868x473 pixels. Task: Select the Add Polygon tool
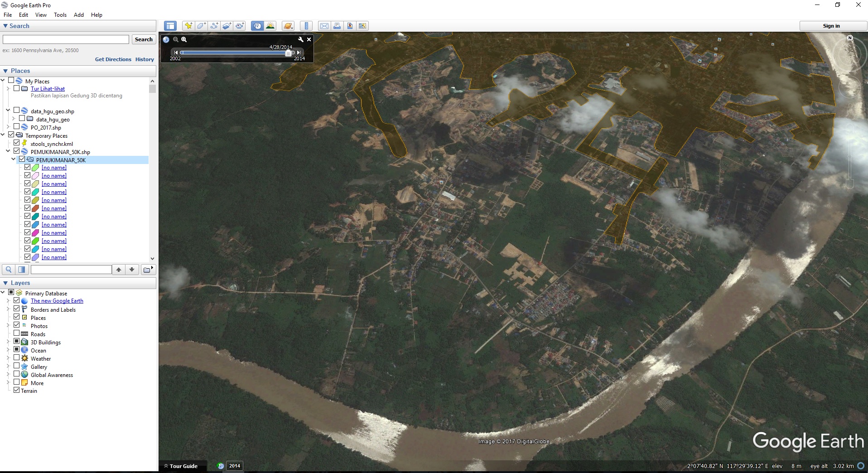click(201, 26)
